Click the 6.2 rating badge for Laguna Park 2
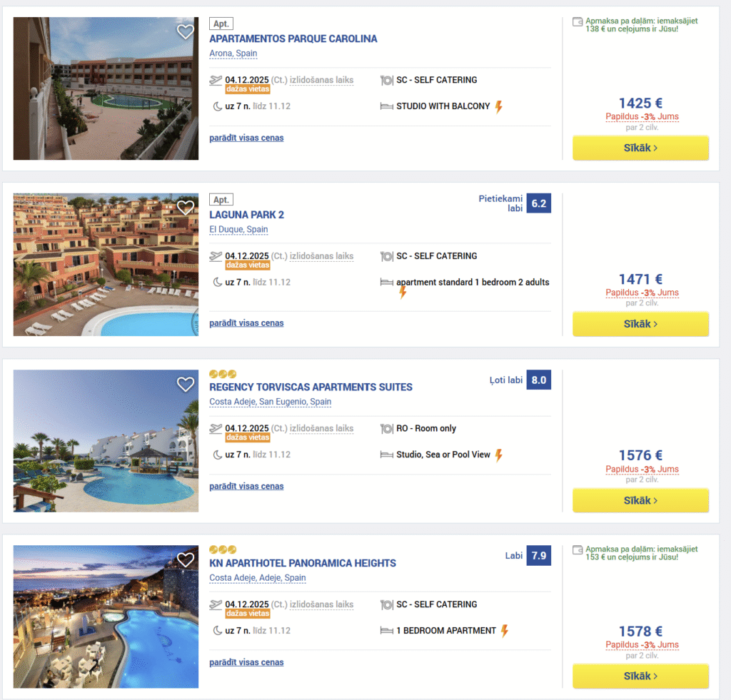This screenshot has height=700, width=731. (x=538, y=203)
